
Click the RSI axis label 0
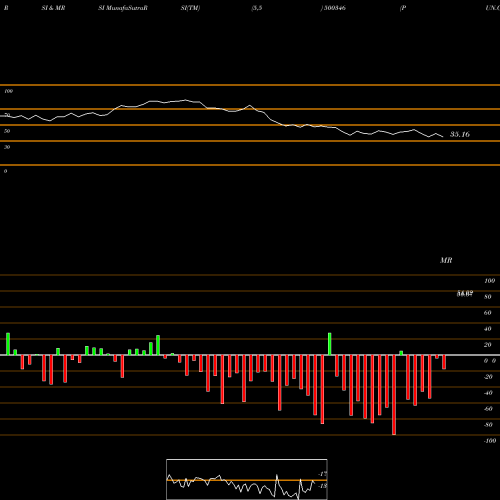coord(5,171)
